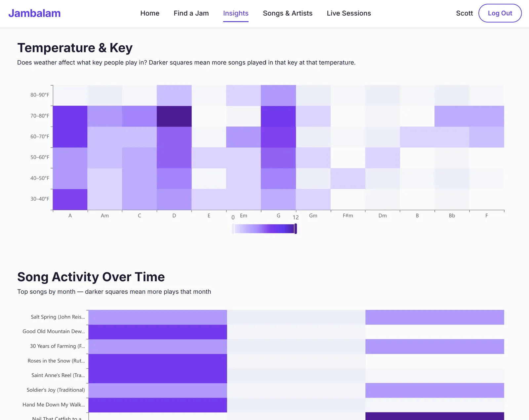Image resolution: width=529 pixels, height=420 pixels.
Task: Click Salt Spring third month cell
Action: click(435, 317)
